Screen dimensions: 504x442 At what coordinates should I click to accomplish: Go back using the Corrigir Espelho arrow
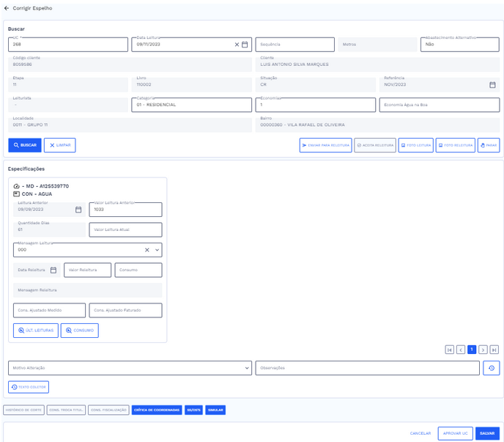[x=7, y=8]
